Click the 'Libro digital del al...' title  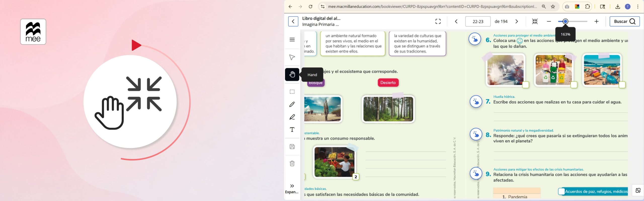pyautogui.click(x=321, y=18)
